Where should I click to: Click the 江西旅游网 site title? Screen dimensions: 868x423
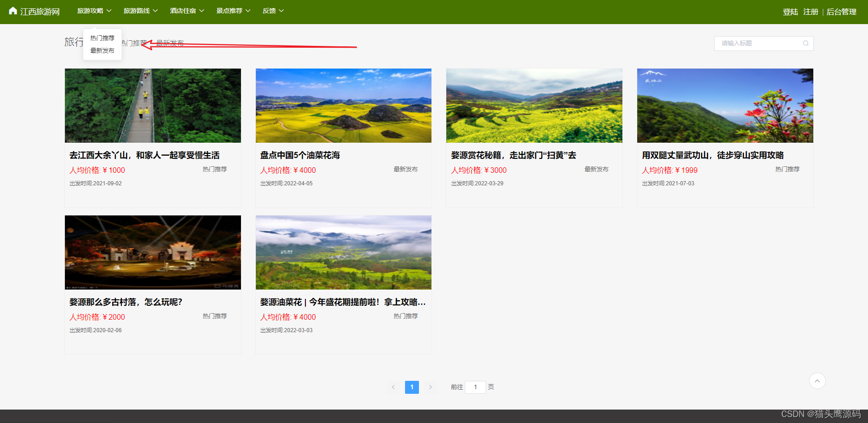click(x=40, y=12)
